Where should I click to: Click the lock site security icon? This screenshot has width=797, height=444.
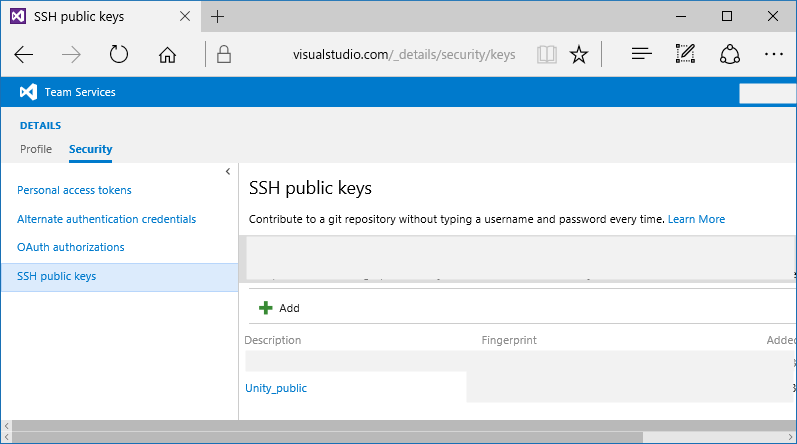point(224,54)
